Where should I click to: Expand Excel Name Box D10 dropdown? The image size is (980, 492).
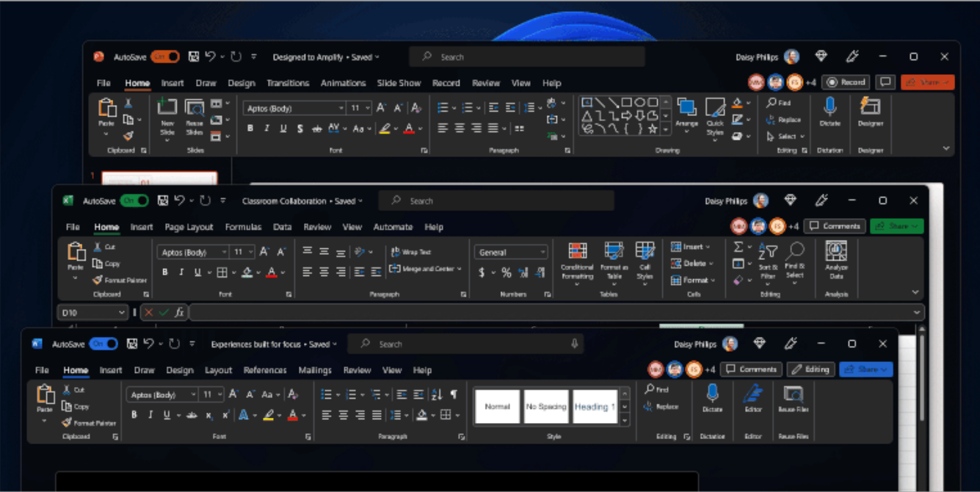(122, 313)
